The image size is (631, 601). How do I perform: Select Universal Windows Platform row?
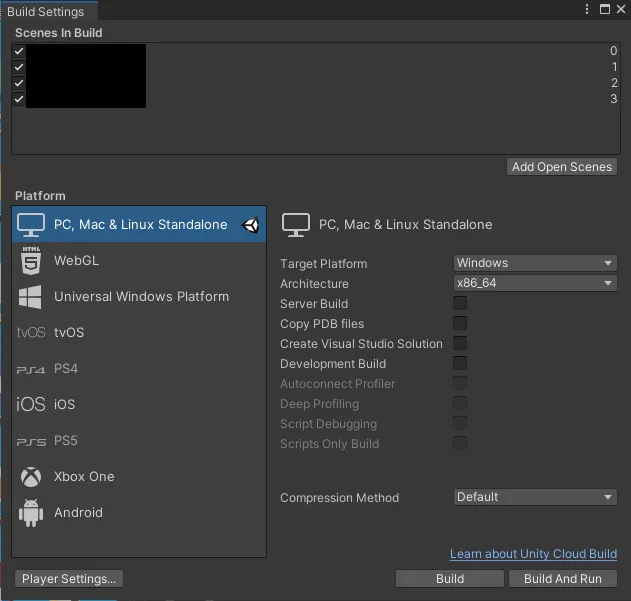(x=139, y=297)
